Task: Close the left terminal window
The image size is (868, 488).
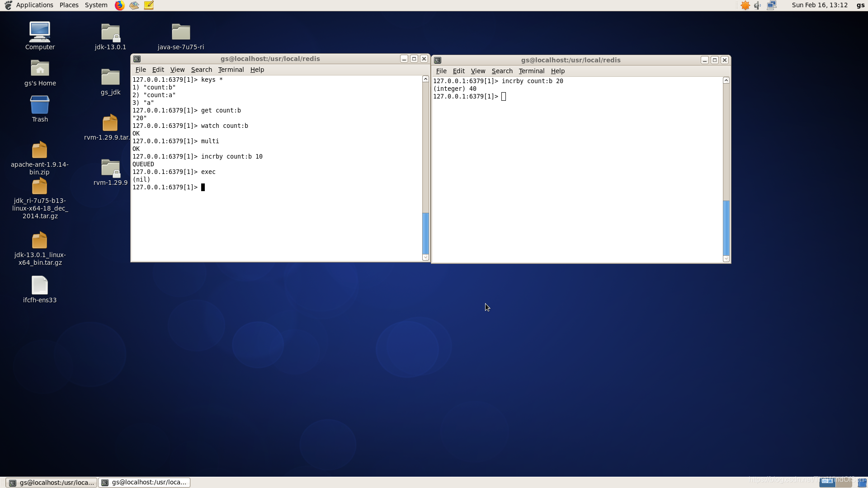Action: (x=424, y=59)
